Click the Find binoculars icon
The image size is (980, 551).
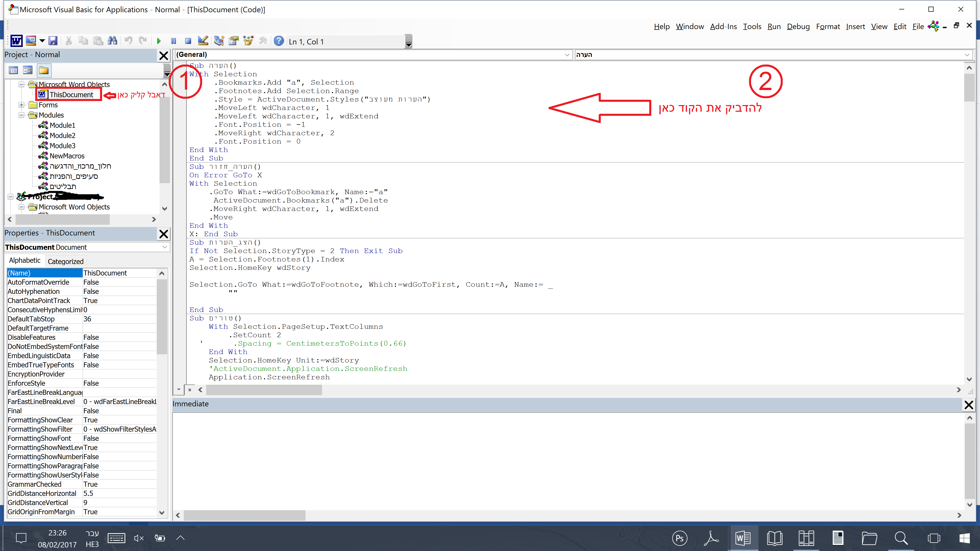[113, 41]
